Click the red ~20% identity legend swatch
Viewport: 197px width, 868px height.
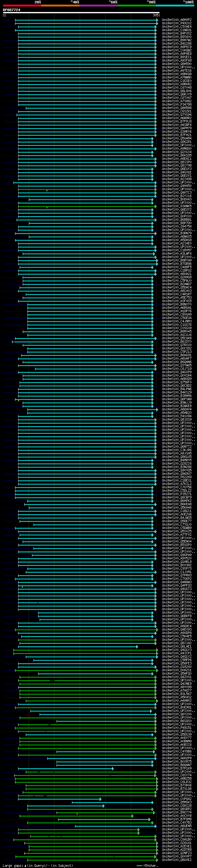pos(22,6)
